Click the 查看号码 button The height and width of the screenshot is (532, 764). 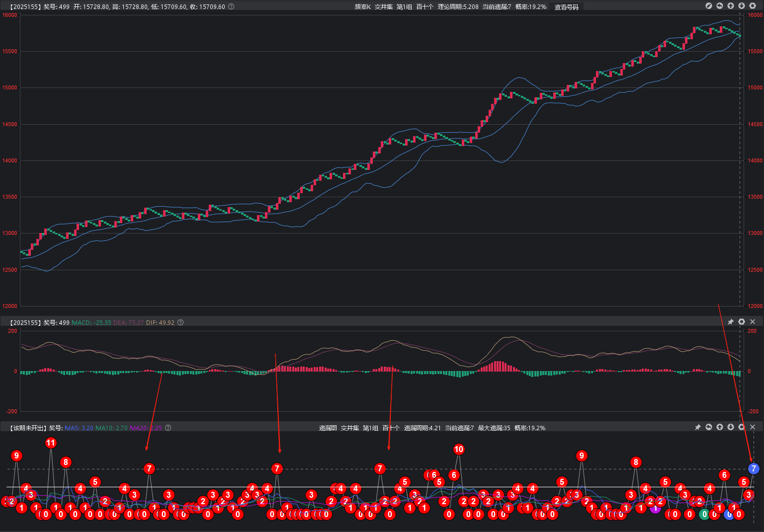(566, 7)
